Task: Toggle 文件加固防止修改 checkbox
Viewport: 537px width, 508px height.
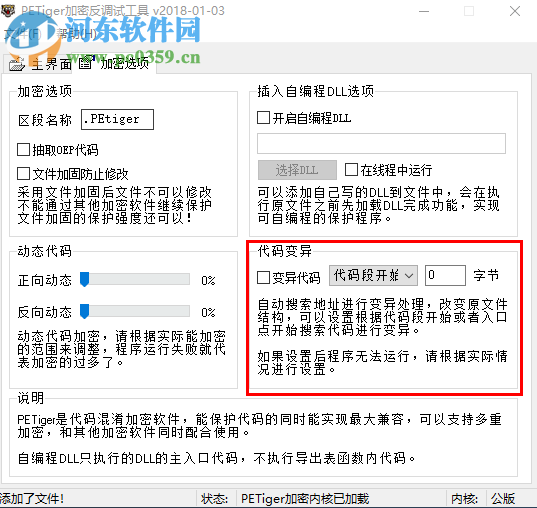Action: pos(23,173)
